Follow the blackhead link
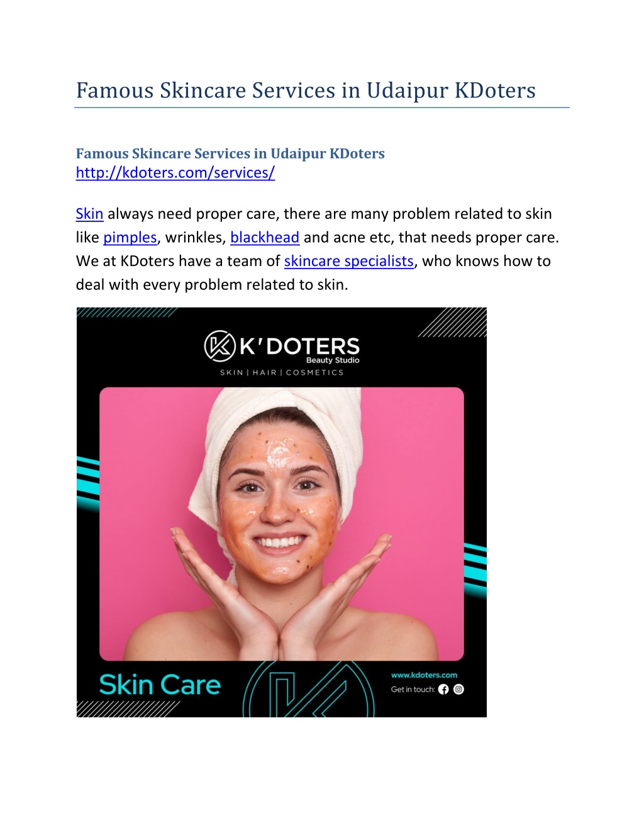The image size is (644, 833). 265,238
